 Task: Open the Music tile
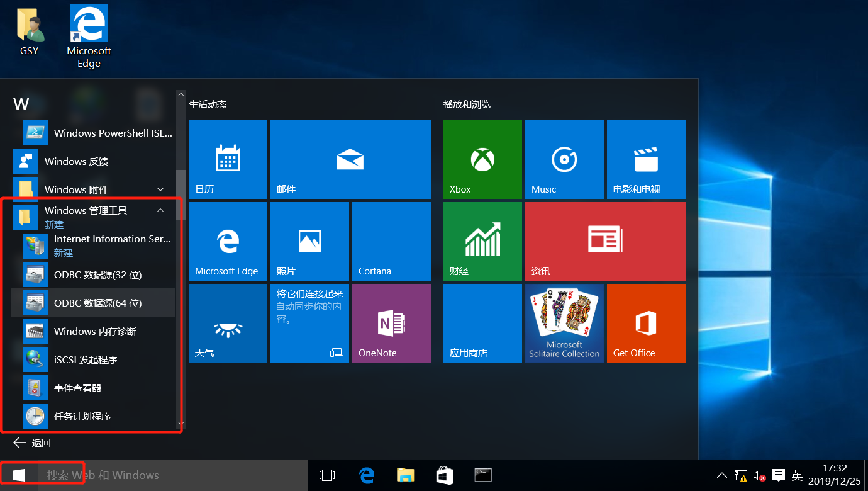point(564,159)
